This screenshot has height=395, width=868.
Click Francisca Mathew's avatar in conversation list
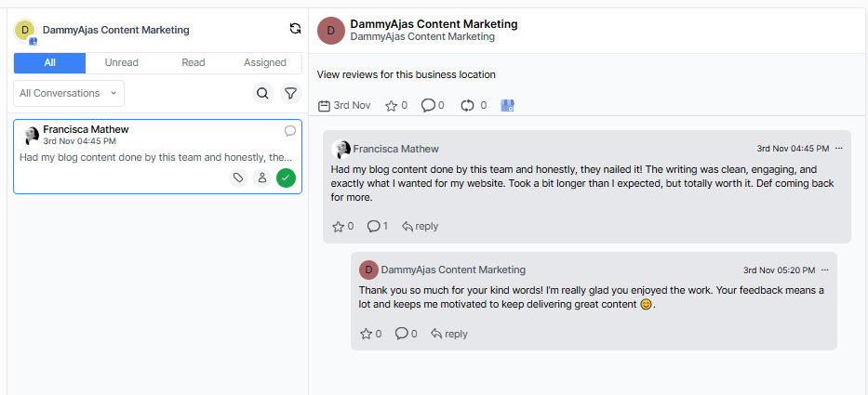pyautogui.click(x=30, y=135)
